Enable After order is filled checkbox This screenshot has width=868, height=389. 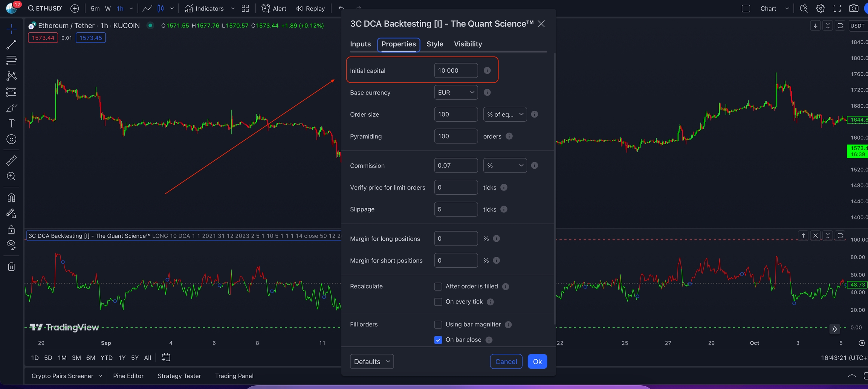coord(438,287)
